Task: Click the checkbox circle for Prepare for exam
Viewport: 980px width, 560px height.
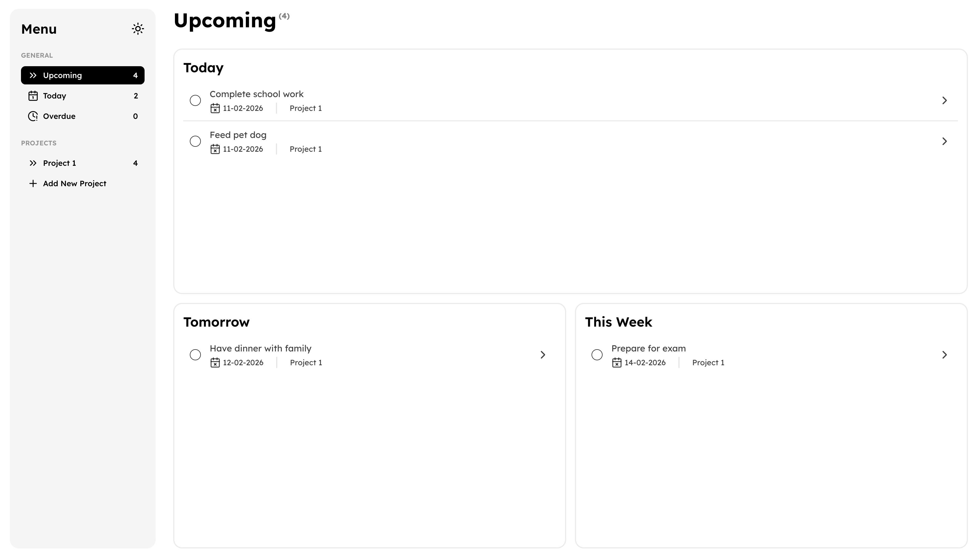Action: tap(597, 354)
